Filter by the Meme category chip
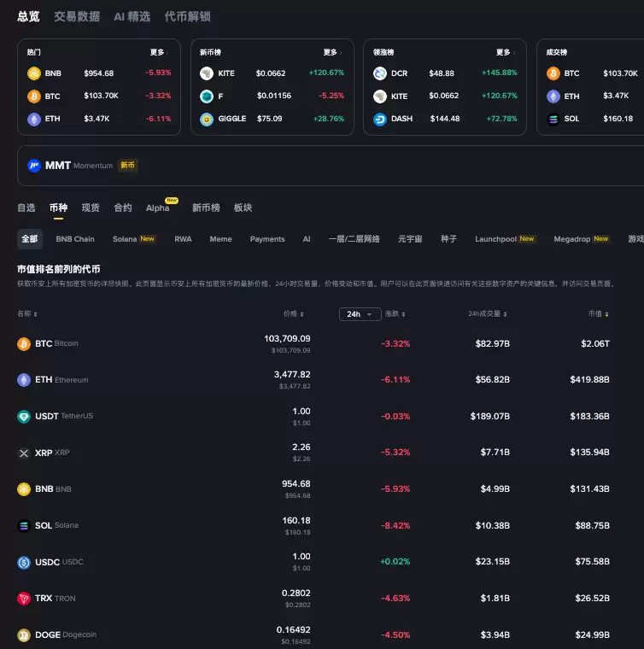 coord(220,239)
